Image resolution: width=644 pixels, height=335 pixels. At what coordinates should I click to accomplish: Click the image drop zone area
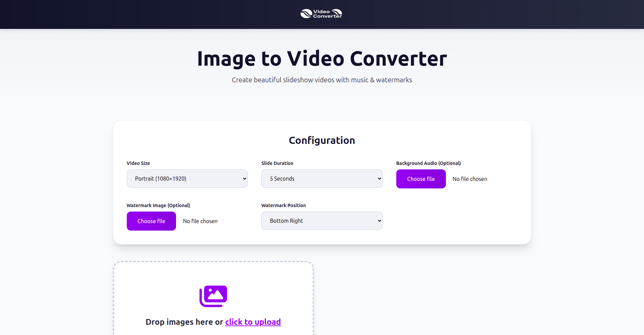point(213,299)
